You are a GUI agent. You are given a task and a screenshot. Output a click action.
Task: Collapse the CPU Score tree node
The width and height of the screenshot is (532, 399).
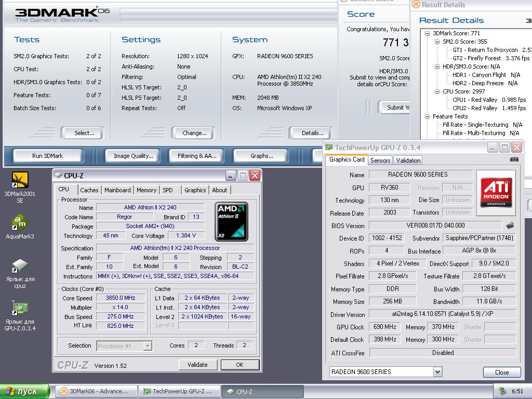click(437, 91)
